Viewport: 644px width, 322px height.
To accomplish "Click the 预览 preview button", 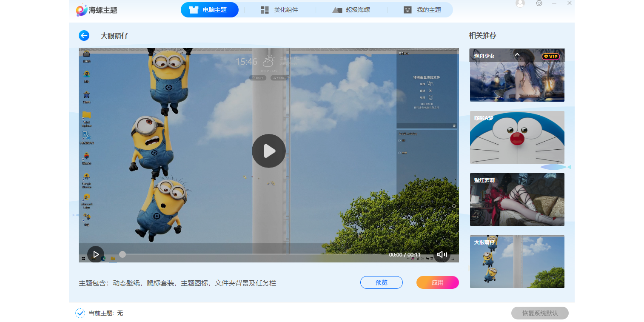I will click(381, 282).
